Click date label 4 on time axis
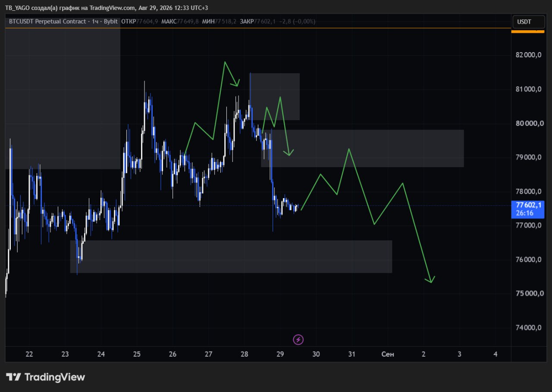 coord(495,354)
